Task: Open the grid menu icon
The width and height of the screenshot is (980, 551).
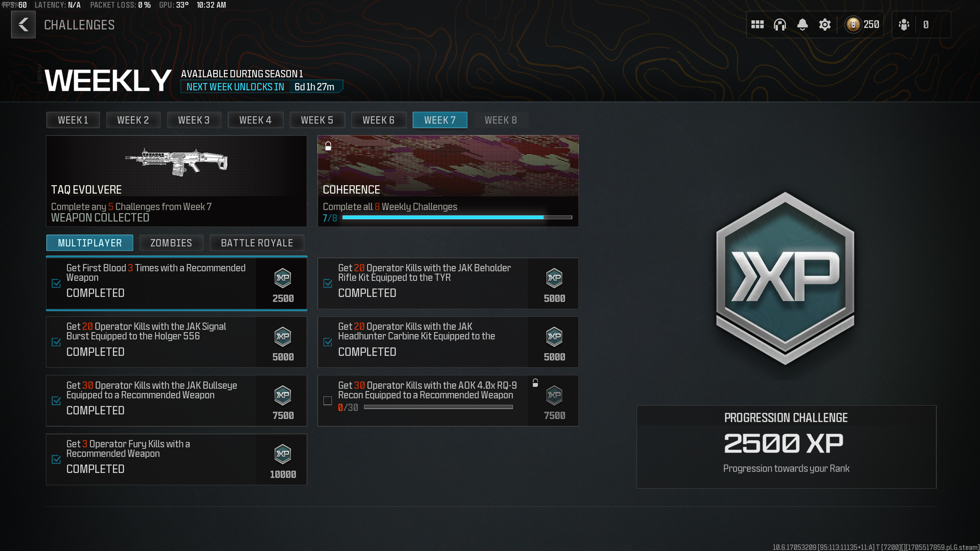Action: click(757, 25)
